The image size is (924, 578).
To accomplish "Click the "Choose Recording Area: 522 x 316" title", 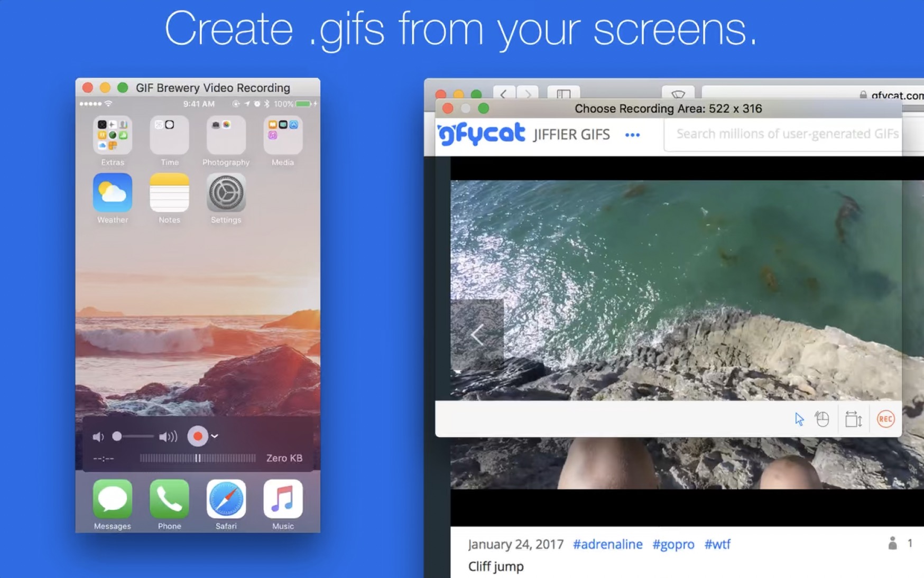I will tap(668, 109).
